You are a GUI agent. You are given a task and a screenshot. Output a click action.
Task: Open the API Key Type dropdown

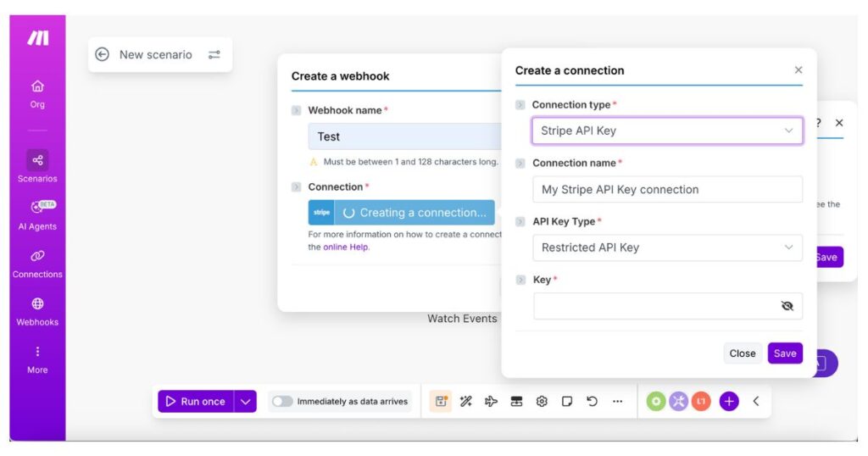pos(667,247)
